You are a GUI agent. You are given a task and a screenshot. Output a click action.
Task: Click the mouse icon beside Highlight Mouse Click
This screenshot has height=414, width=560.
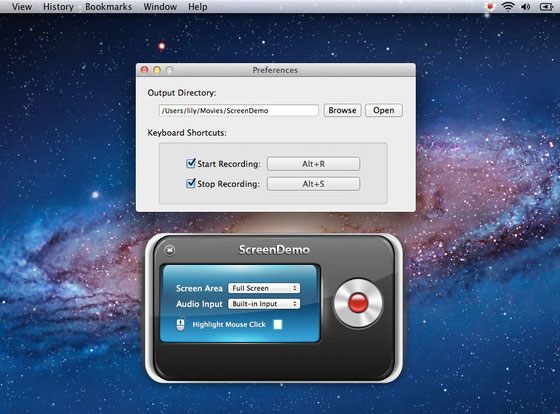click(x=181, y=324)
